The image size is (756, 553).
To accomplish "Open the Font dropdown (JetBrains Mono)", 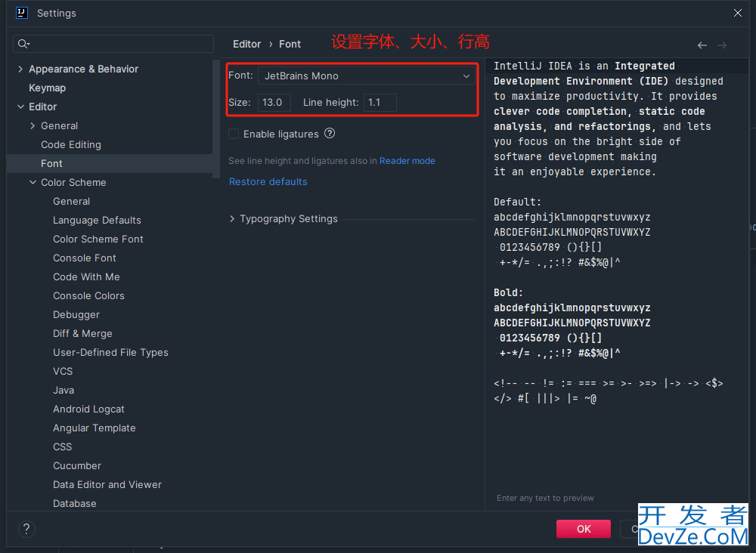I will click(x=367, y=76).
